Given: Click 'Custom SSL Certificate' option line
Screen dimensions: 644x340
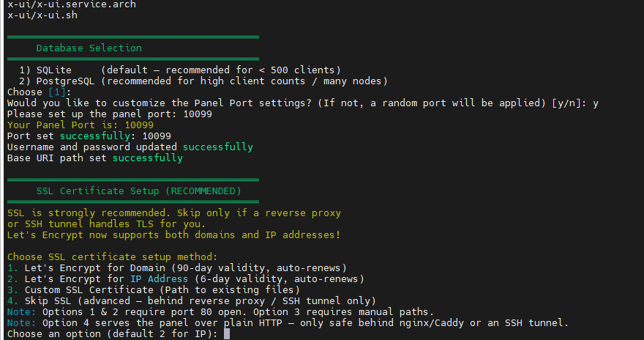Looking at the screenshot, I should pyautogui.click(x=154, y=290).
